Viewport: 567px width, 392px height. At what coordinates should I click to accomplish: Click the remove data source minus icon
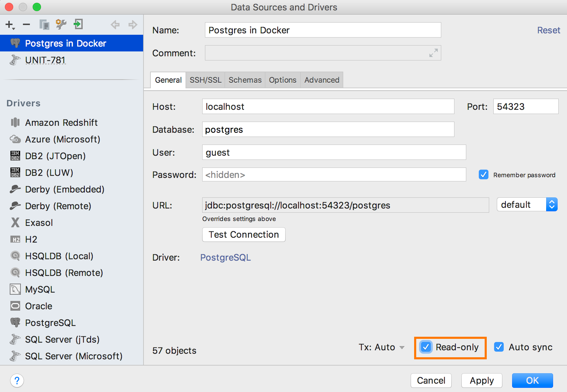click(26, 25)
